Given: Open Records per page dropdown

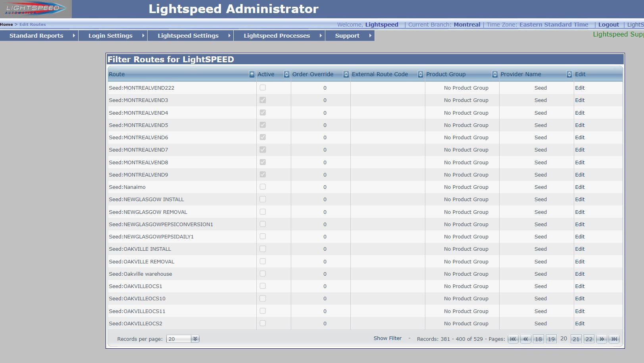Looking at the screenshot, I should (x=195, y=339).
